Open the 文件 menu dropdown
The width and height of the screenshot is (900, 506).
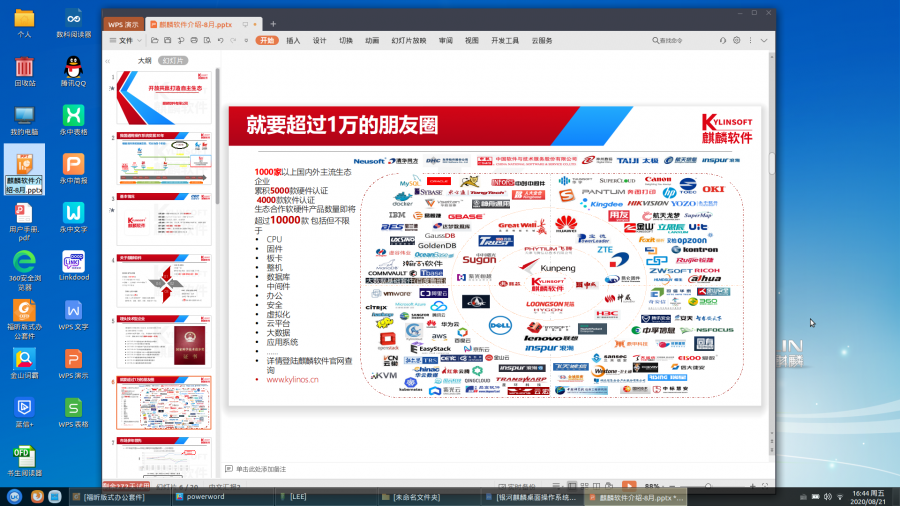[x=125, y=41]
